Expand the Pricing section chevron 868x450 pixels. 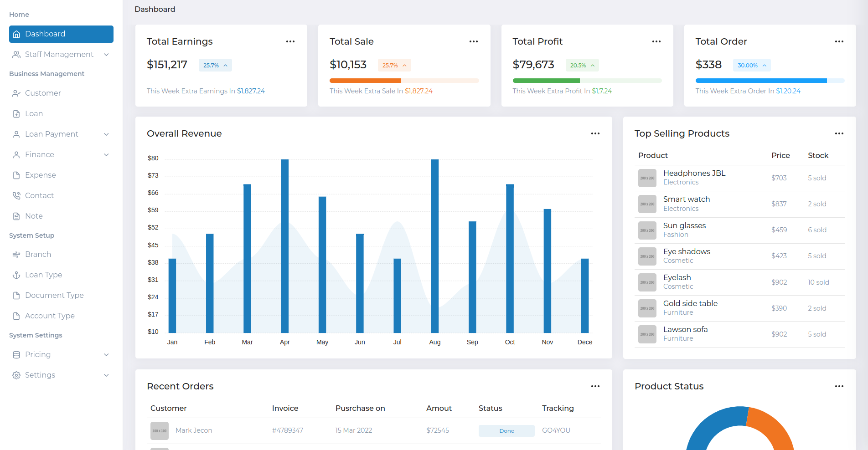pos(106,355)
